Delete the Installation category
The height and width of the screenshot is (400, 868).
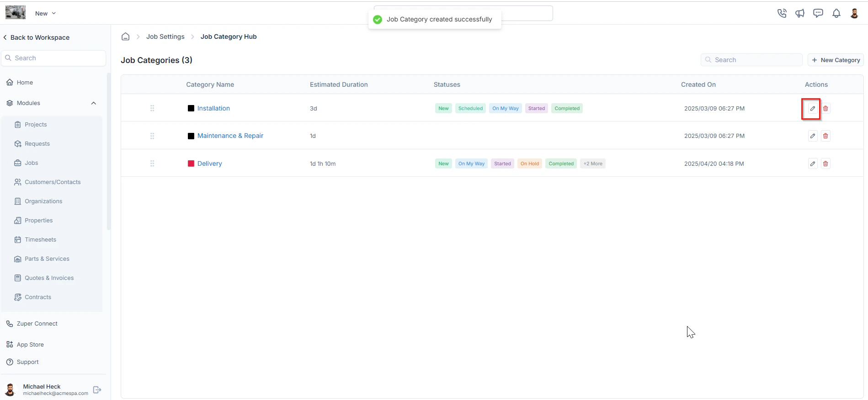pyautogui.click(x=825, y=109)
